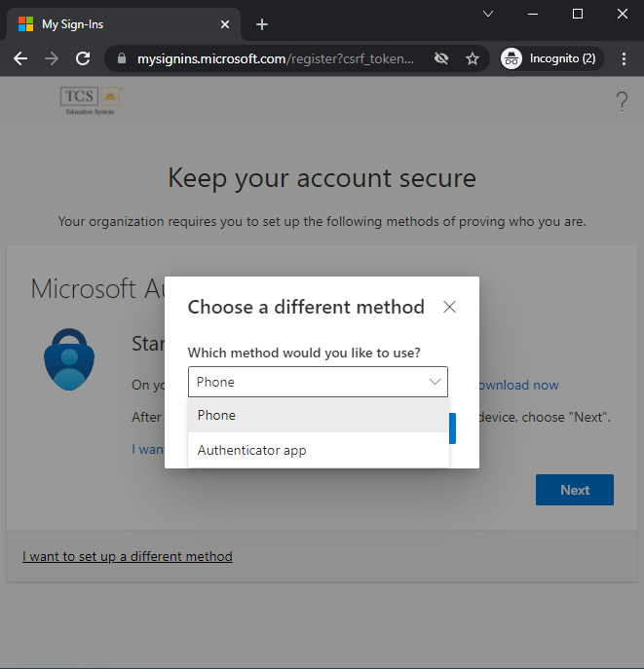The image size is (644, 669).
Task: Click the browser forward arrow
Action: pyautogui.click(x=52, y=58)
